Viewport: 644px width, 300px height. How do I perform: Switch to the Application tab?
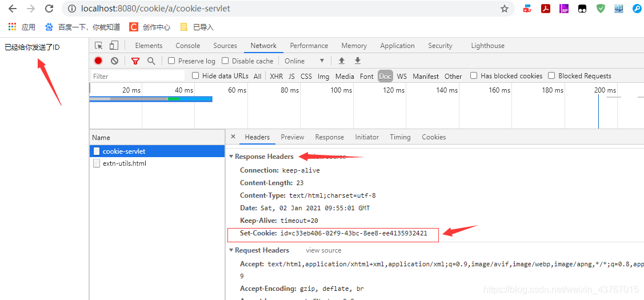[397, 46]
